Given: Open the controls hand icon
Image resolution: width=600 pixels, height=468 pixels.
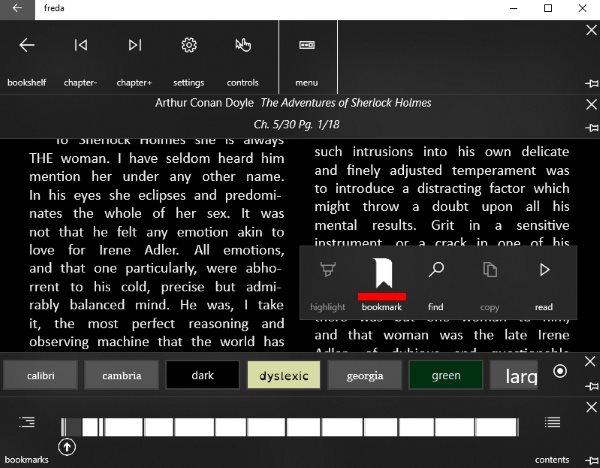Looking at the screenshot, I should coord(243,46).
